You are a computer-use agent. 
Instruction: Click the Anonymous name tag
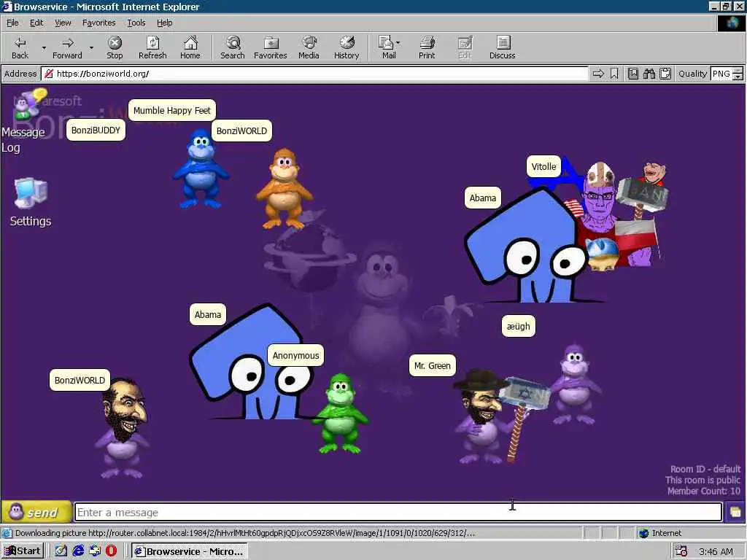(x=296, y=356)
